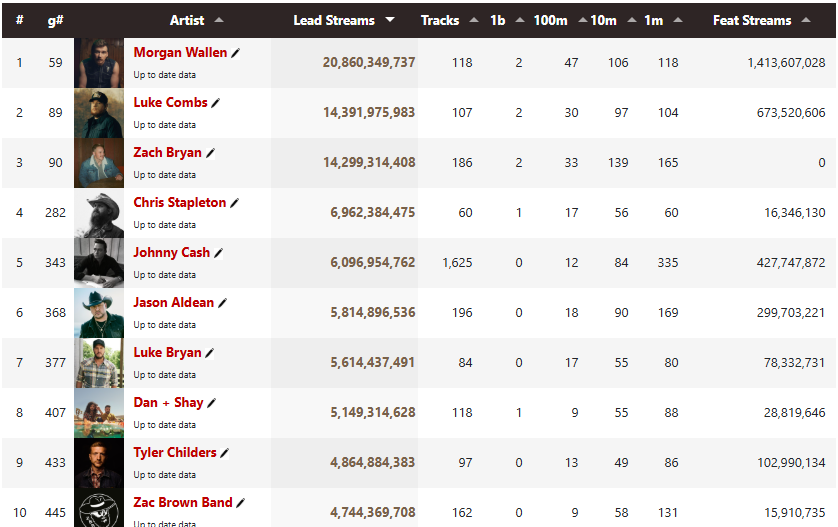Open Zach Bryan artist link
The height and width of the screenshot is (527, 838).
point(167,152)
